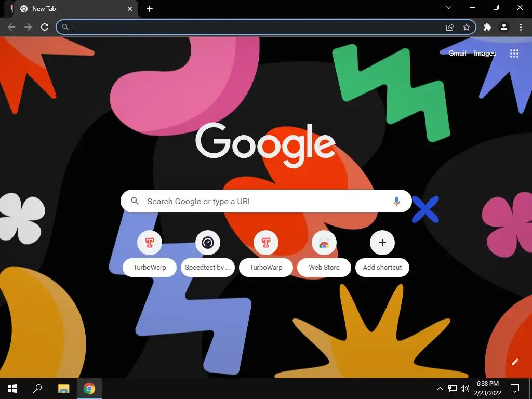Click the share this page icon

click(450, 27)
